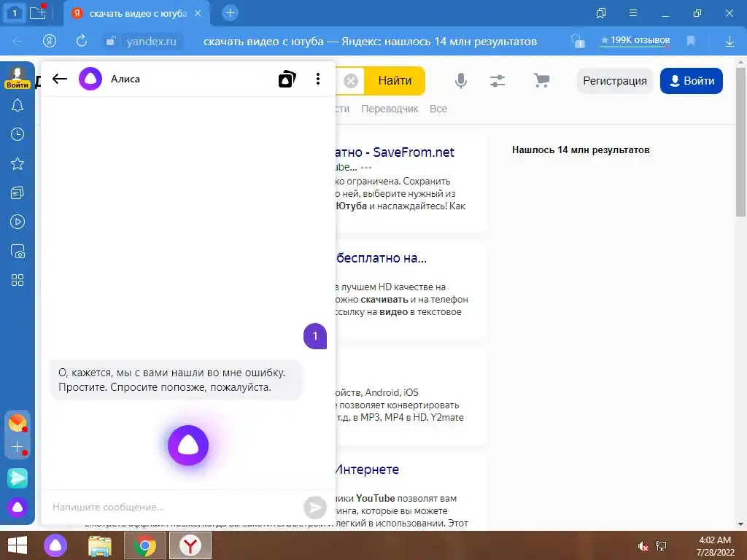The width and height of the screenshot is (747, 560).
Task: Open services grid icon in sidebar
Action: (x=18, y=280)
